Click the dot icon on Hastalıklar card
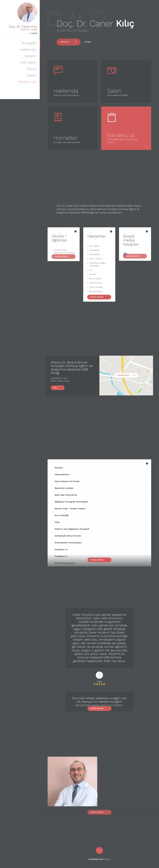This screenshot has height=868, width=159. [x=111, y=232]
